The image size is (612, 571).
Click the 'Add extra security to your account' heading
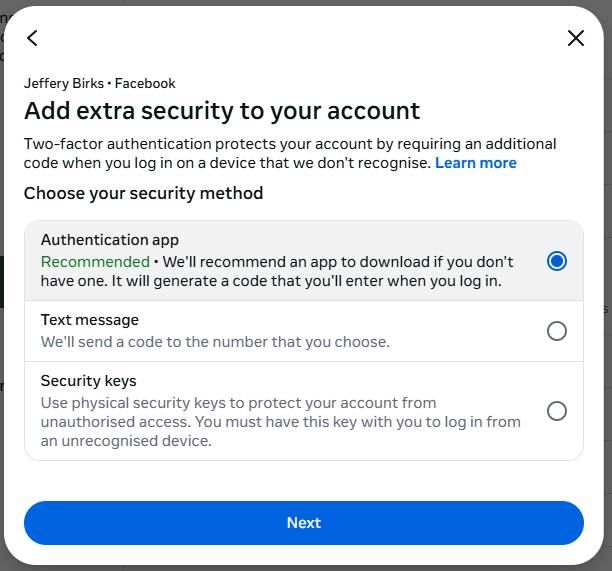[x=222, y=110]
